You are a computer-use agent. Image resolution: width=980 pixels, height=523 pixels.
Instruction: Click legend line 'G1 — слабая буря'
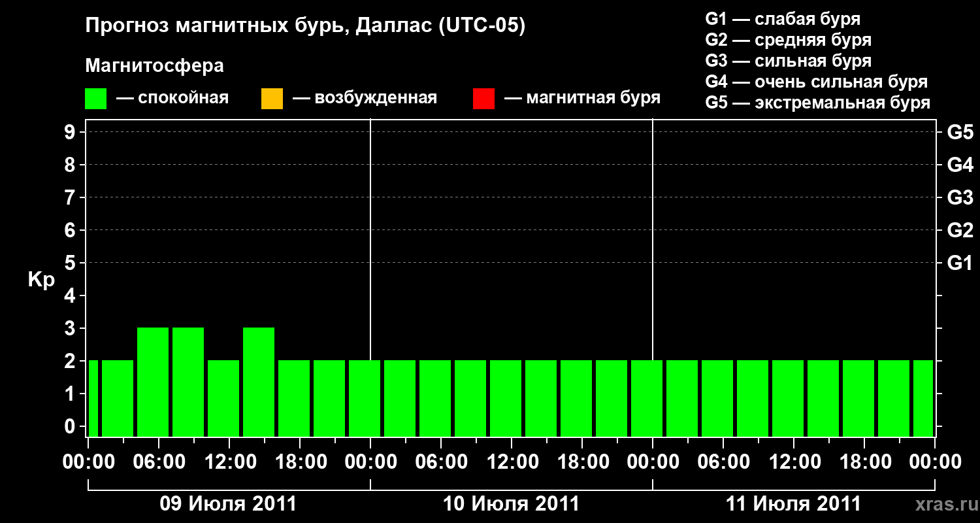(x=783, y=19)
